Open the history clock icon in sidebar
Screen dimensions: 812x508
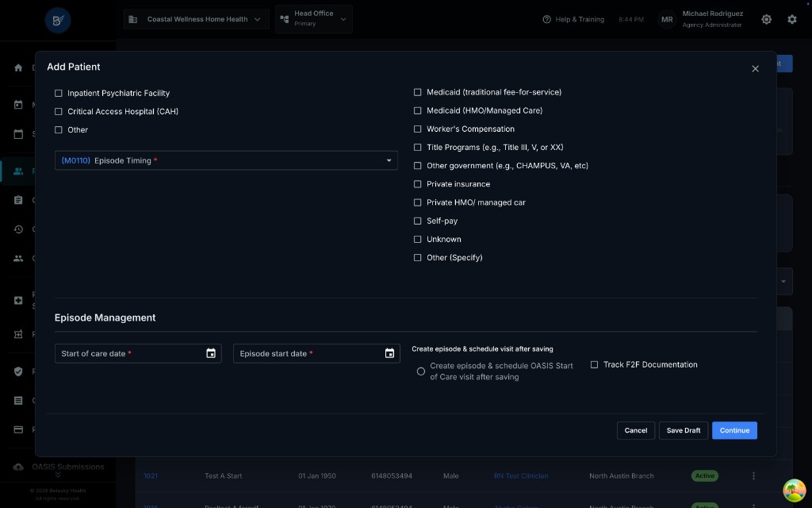pos(18,229)
